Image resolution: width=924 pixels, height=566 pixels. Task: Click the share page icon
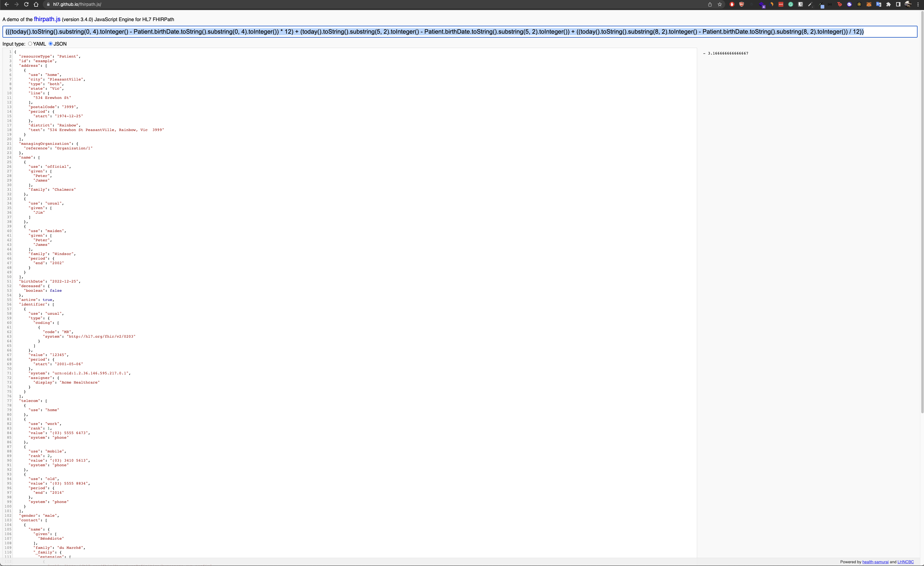point(710,5)
